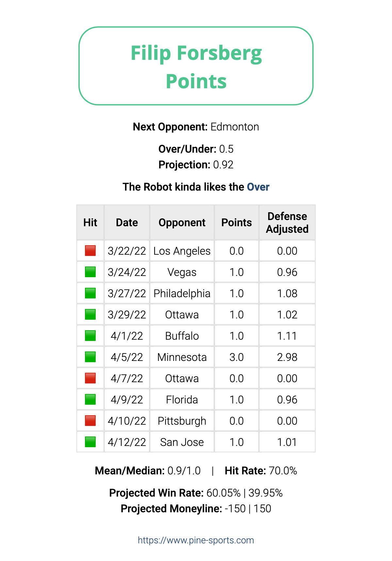Click the 2.98 defense adjusted value
This screenshot has height=561, width=392.
(287, 357)
